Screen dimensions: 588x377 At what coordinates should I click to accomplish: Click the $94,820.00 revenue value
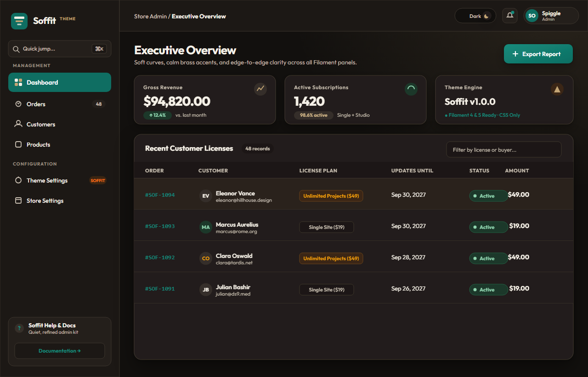point(177,101)
